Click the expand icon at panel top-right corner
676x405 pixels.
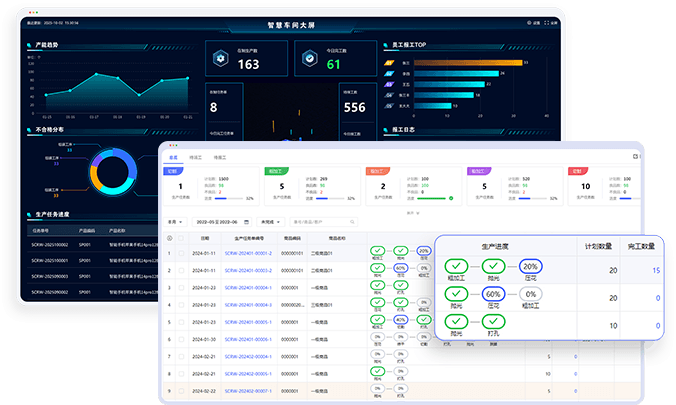click(x=636, y=157)
